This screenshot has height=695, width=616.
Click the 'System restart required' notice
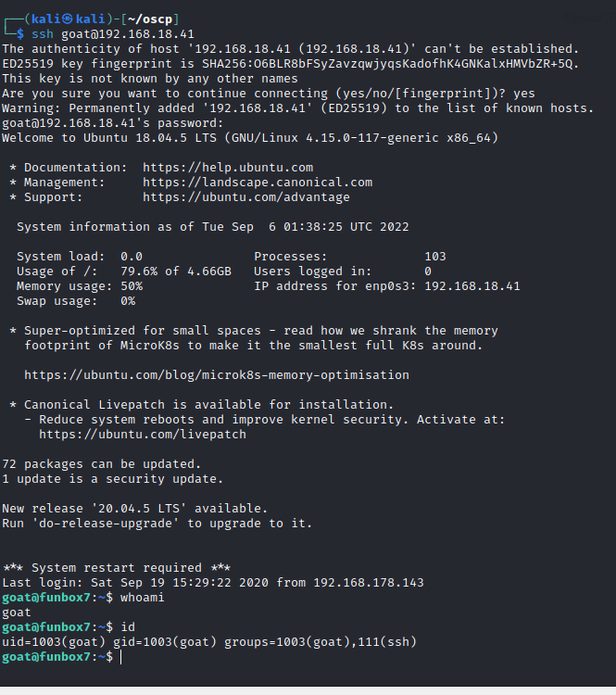pyautogui.click(x=116, y=568)
